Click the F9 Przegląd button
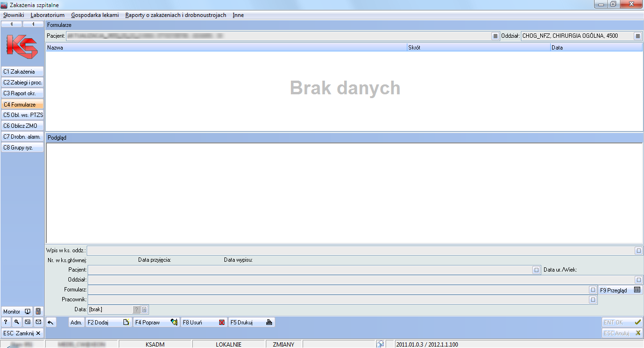The width and height of the screenshot is (644, 348). [620, 290]
